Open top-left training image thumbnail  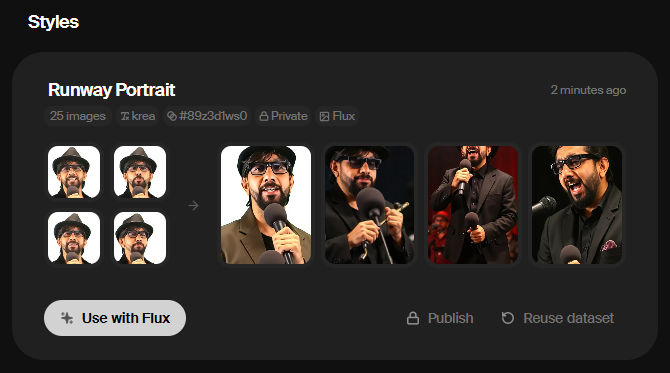pos(74,172)
